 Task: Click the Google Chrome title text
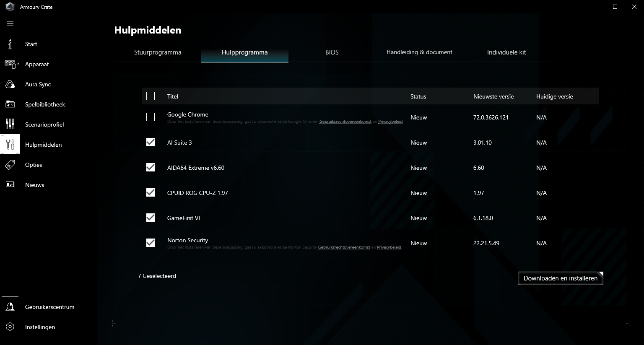point(188,114)
